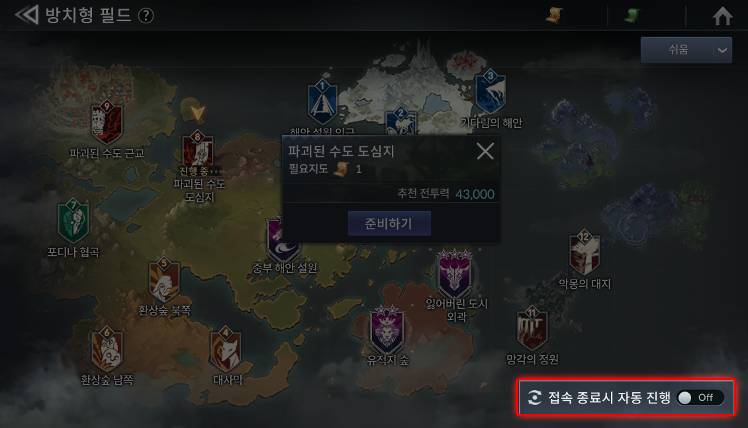Open the 잃어버린 도시 외곽 region badge

click(455, 273)
